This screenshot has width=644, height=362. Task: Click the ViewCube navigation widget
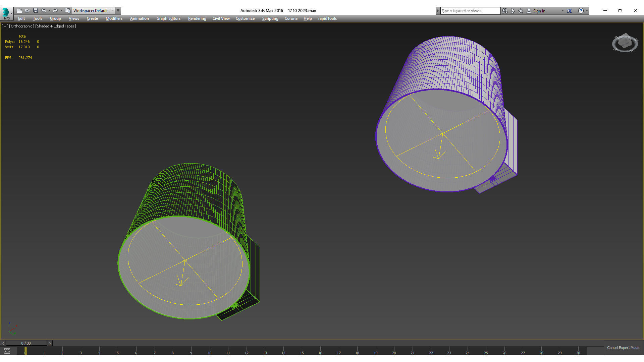point(625,43)
